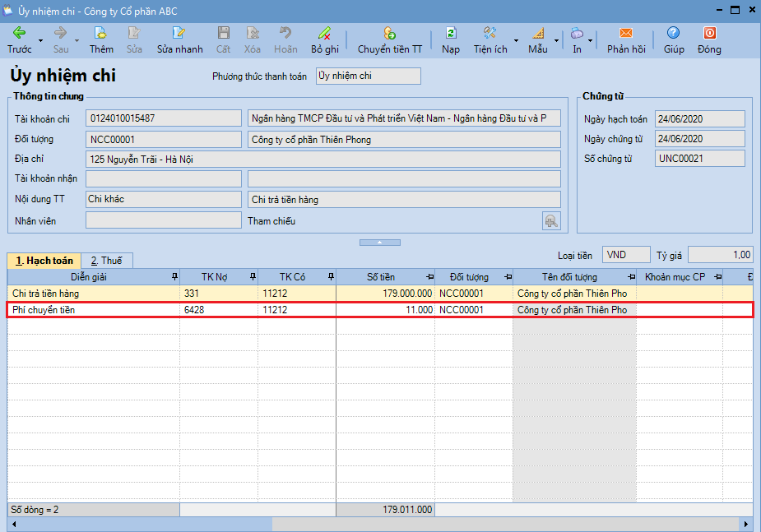This screenshot has height=532, width=761.
Task: Click the Diễn giải column header
Action: [x=89, y=277]
